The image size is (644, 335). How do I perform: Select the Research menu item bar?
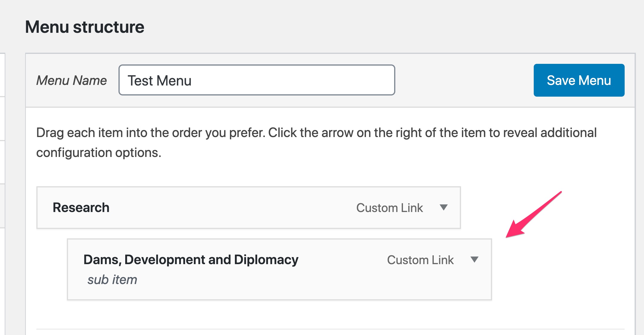(x=248, y=208)
